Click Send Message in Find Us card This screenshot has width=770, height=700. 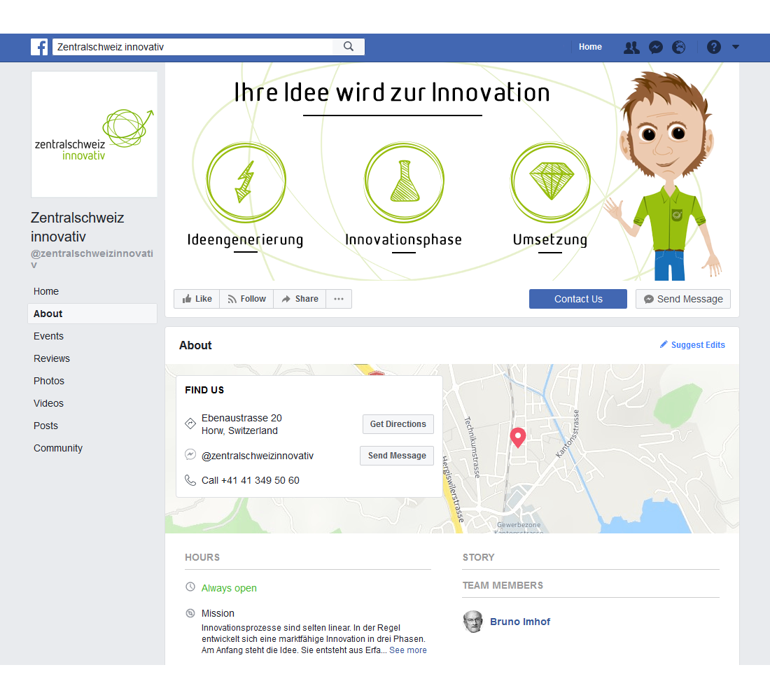click(x=397, y=456)
